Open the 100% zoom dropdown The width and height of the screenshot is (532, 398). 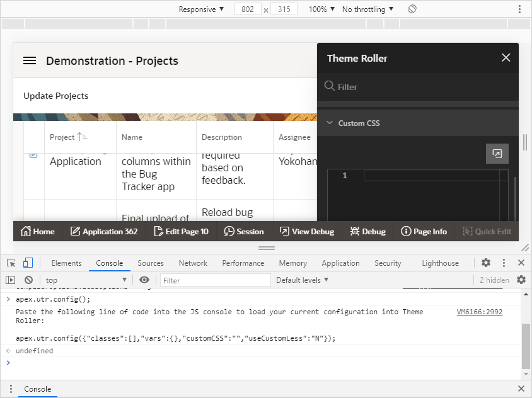(x=321, y=9)
